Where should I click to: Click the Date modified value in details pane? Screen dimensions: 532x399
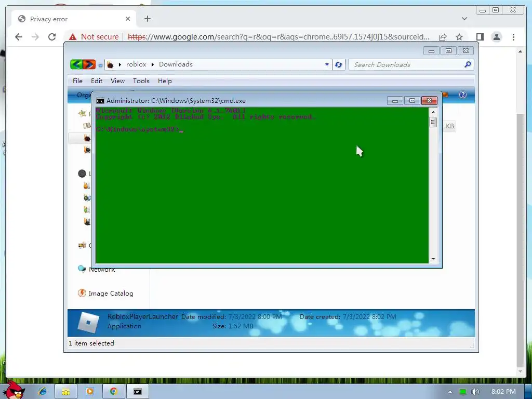coord(255,316)
